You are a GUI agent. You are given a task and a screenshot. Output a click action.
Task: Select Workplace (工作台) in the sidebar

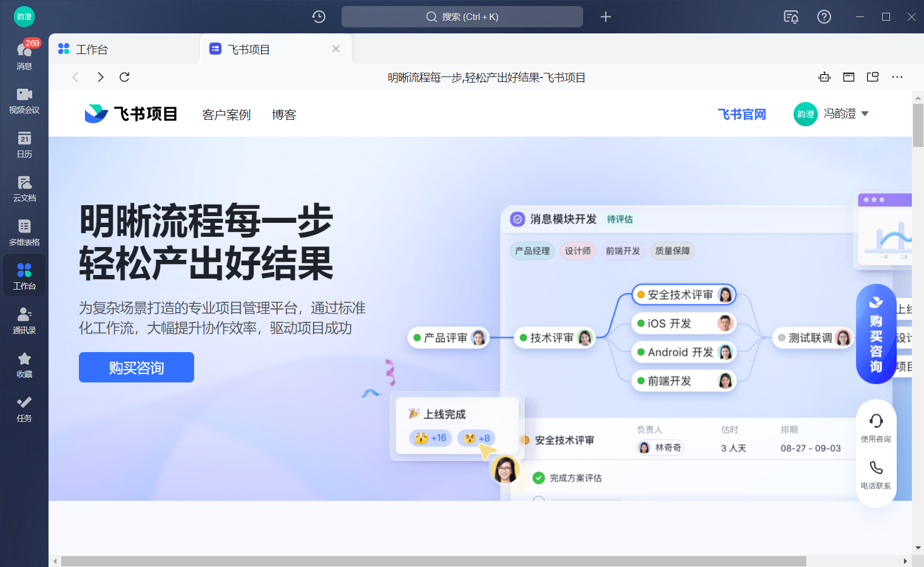(x=24, y=276)
